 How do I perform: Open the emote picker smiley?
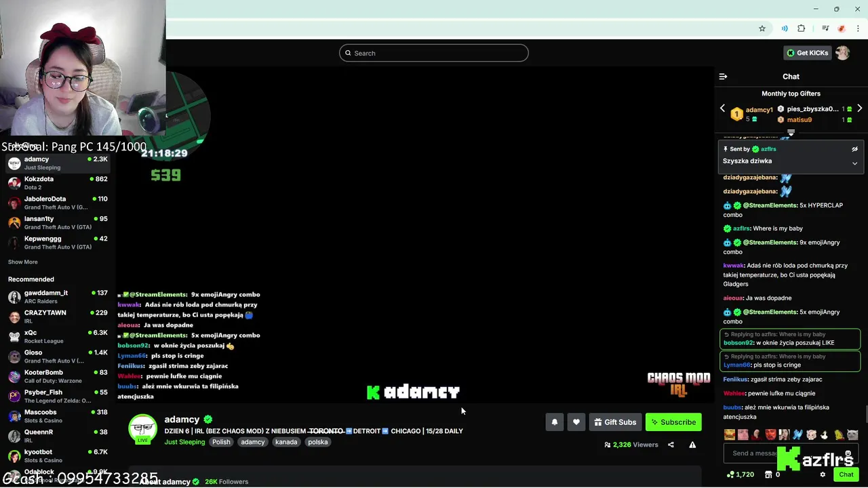click(848, 453)
